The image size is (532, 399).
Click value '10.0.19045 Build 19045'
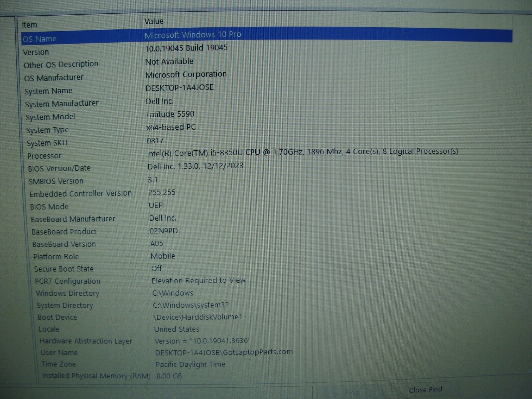(x=186, y=48)
